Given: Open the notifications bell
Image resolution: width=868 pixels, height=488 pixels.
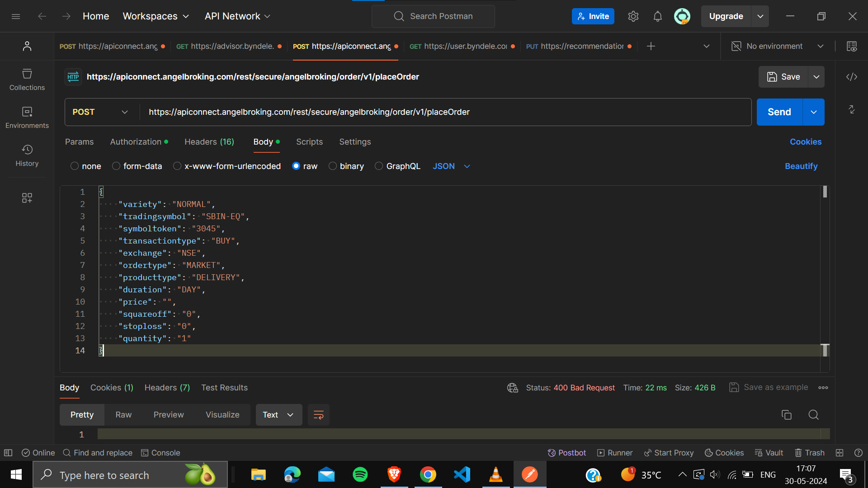Looking at the screenshot, I should 658,16.
